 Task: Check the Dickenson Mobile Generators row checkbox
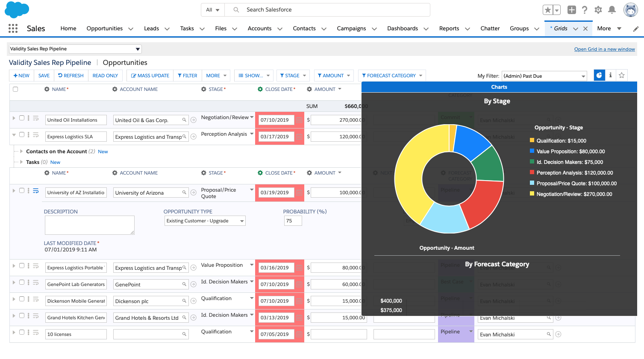tap(22, 299)
